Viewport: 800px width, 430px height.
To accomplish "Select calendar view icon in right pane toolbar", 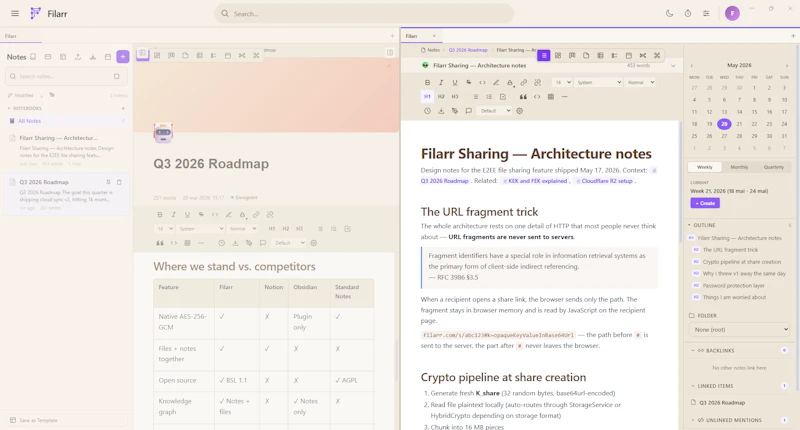I will (629, 55).
